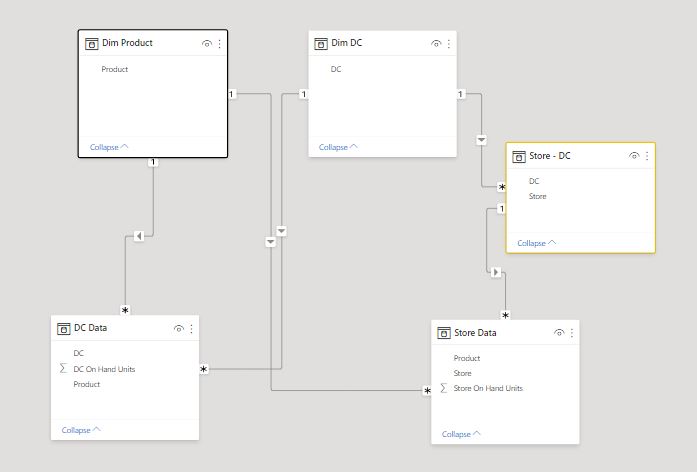697x472 pixels.
Task: Select Store field in Store Data table
Action: click(x=462, y=373)
